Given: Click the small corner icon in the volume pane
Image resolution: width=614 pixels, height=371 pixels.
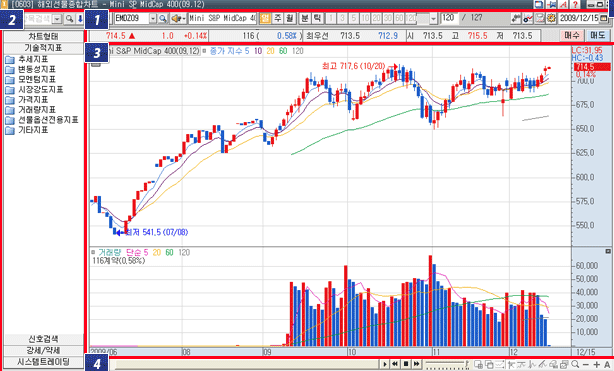Looking at the screenshot, I should (608, 251).
